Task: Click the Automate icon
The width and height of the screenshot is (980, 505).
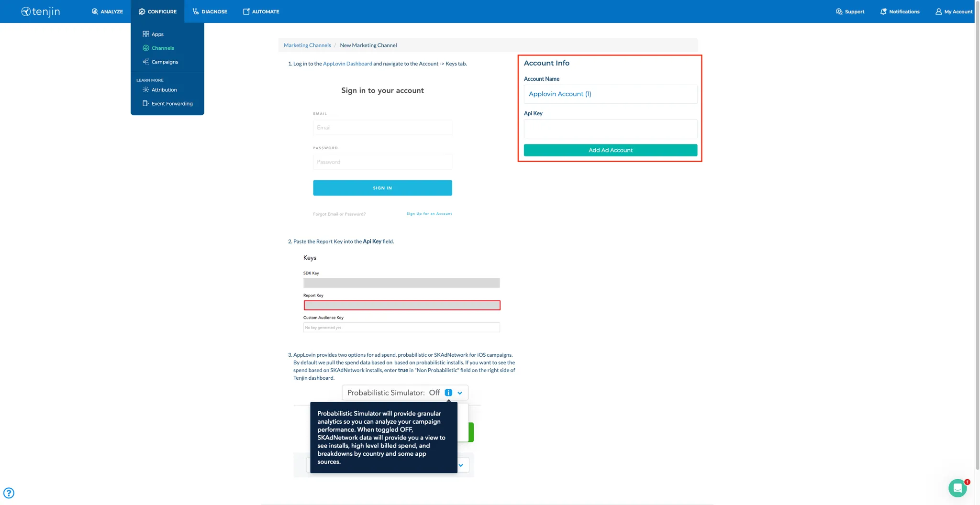Action: (x=246, y=11)
